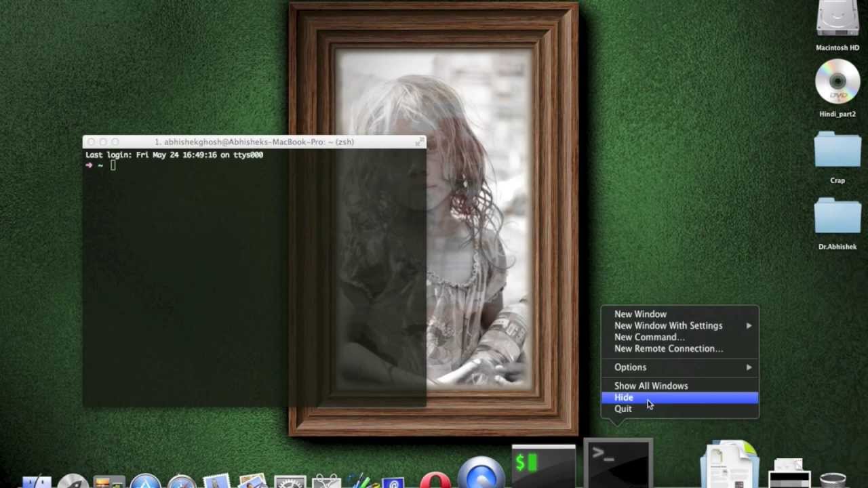The image size is (868, 488).
Task: Launch Safari compass icon from Dock
Action: pyautogui.click(x=181, y=481)
